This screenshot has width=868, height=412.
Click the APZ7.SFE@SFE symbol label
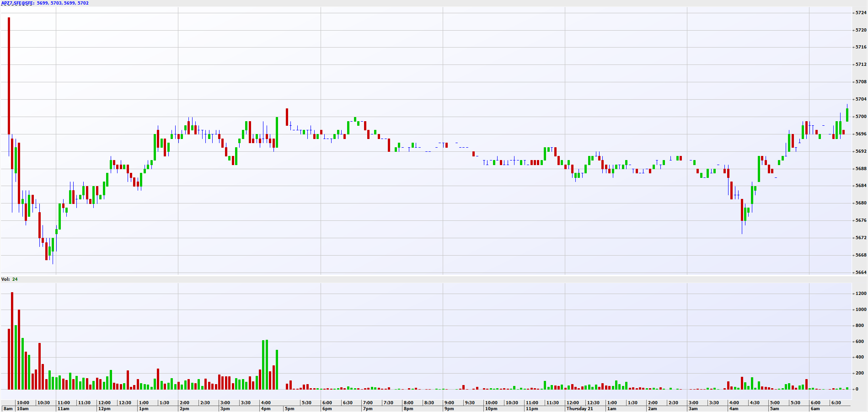coord(18,3)
